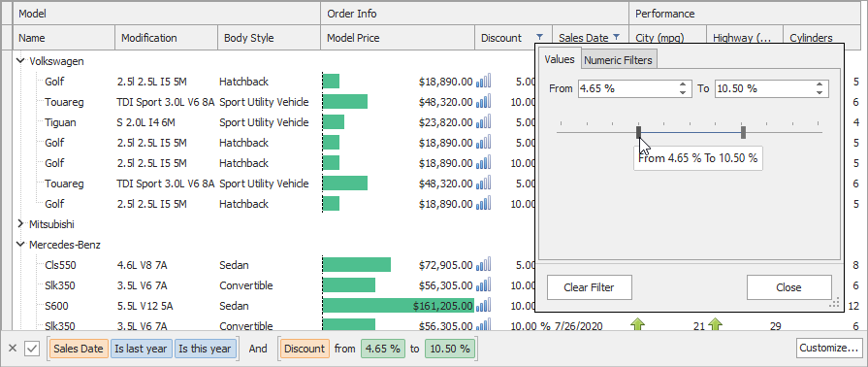The width and height of the screenshot is (868, 367).
Task: Click the Model band header
Action: pos(167,14)
